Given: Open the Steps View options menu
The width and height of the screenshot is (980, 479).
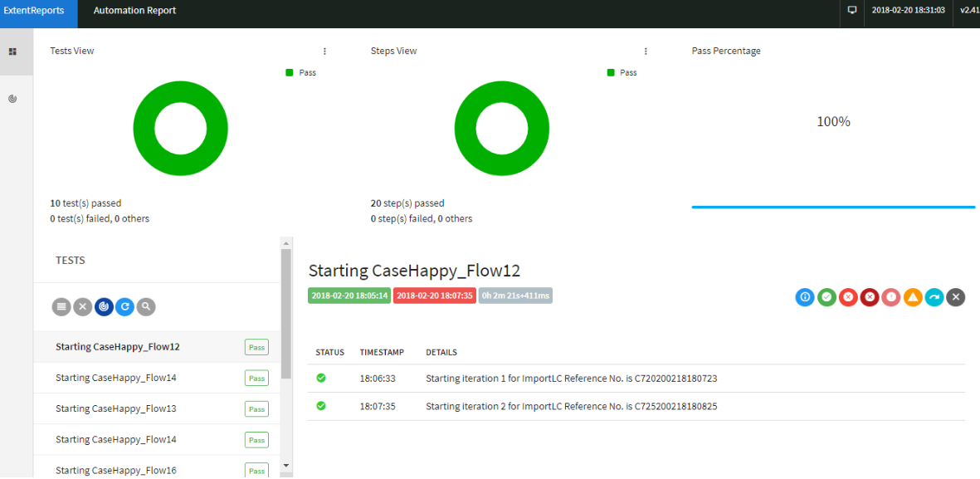Looking at the screenshot, I should tap(646, 51).
